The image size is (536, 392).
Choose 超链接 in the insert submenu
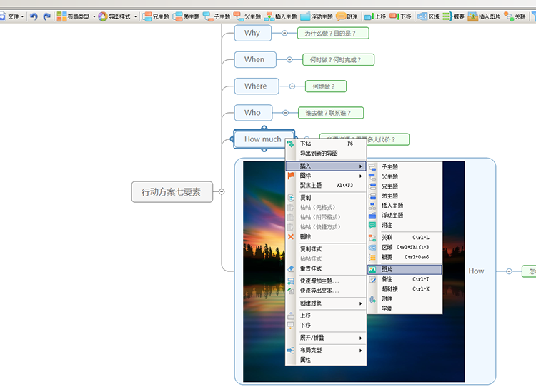click(x=405, y=289)
